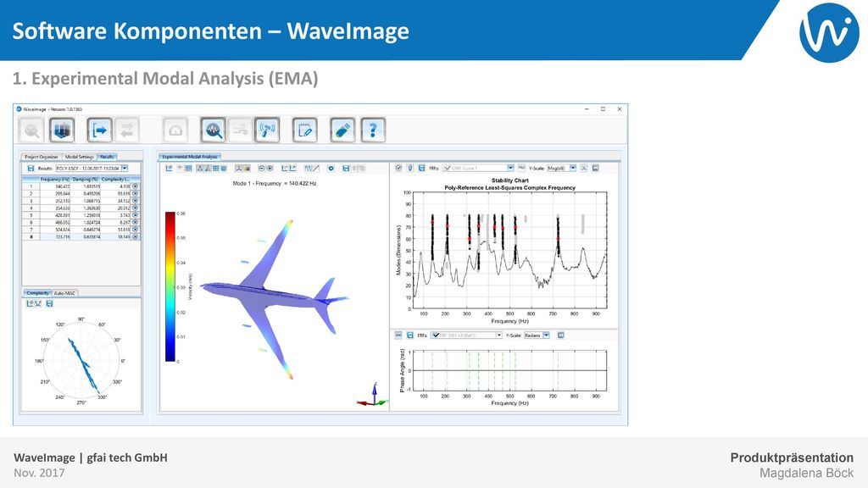Switch to Auto-MAC tab

(x=64, y=293)
